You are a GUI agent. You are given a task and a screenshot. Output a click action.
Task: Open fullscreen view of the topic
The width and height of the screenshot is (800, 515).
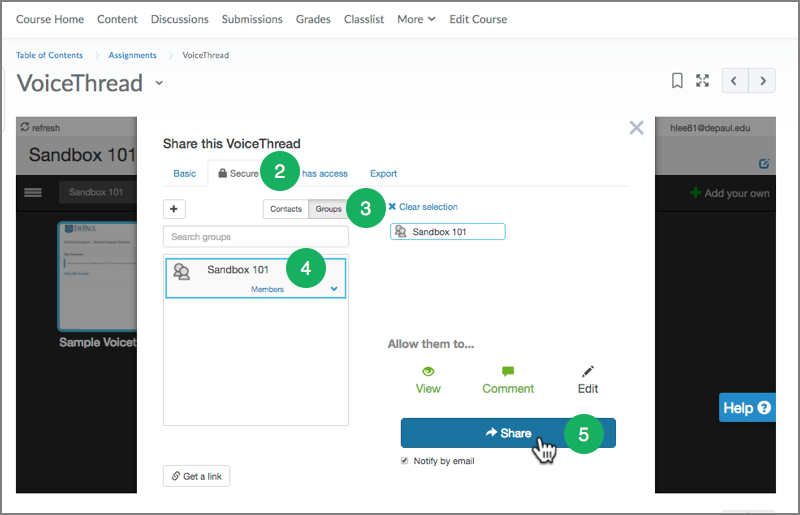click(703, 81)
